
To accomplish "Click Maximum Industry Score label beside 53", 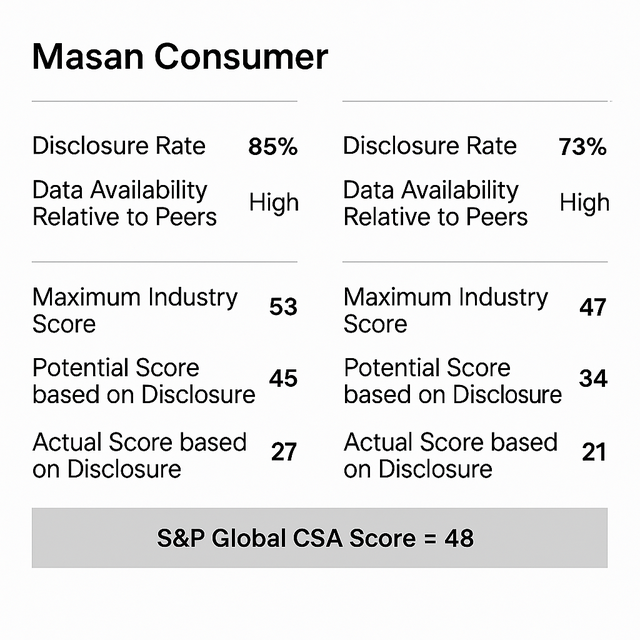I will coord(135,310).
